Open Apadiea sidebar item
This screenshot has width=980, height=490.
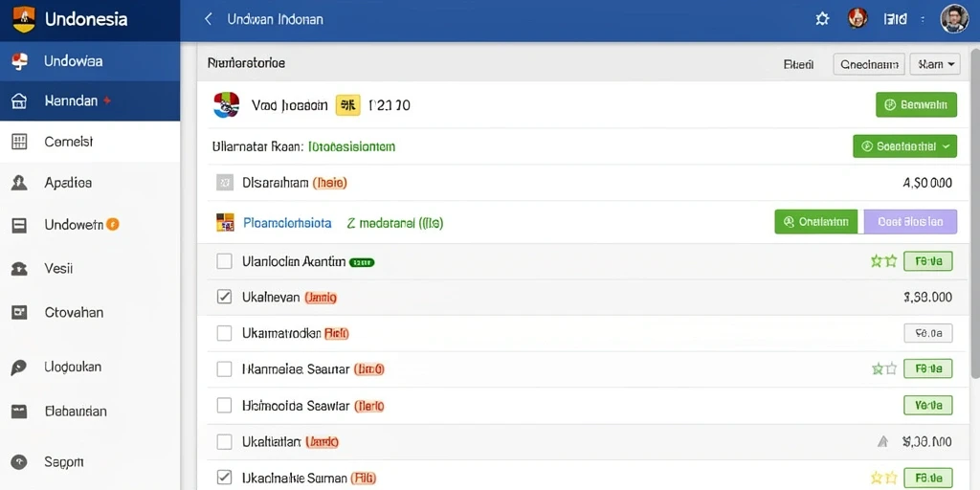coord(90,183)
